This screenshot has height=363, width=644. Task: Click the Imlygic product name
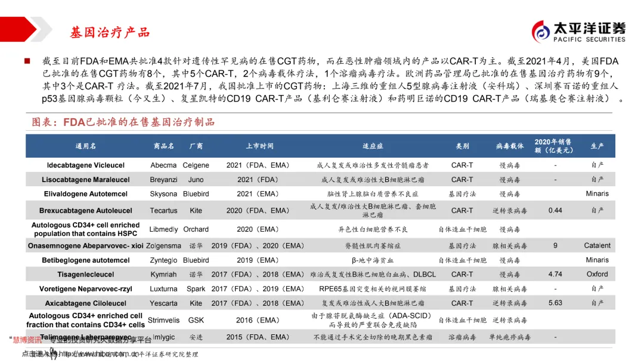click(x=163, y=337)
